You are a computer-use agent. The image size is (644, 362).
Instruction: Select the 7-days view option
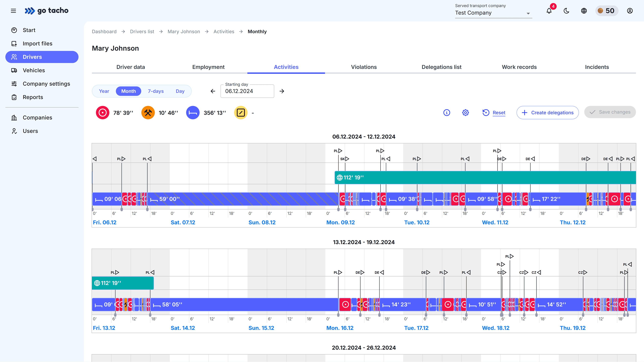tap(156, 91)
